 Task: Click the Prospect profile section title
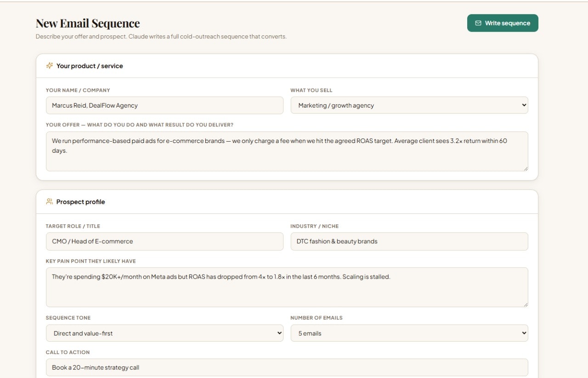pos(80,202)
